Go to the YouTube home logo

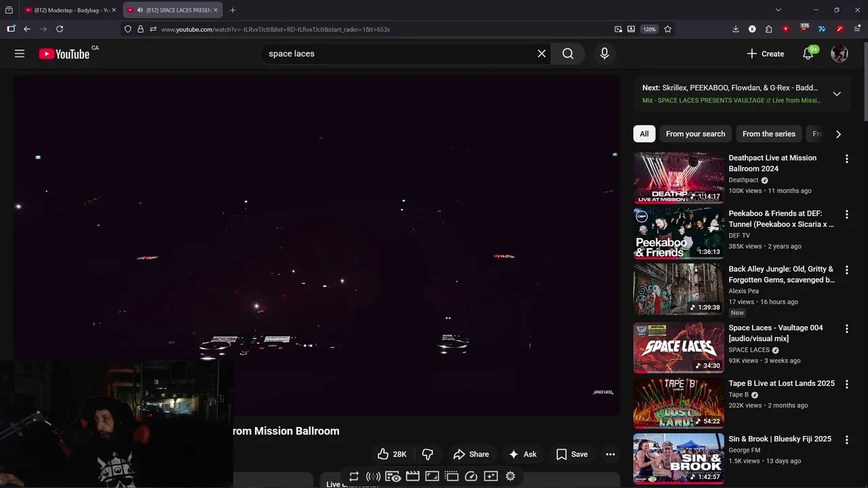[x=64, y=54]
